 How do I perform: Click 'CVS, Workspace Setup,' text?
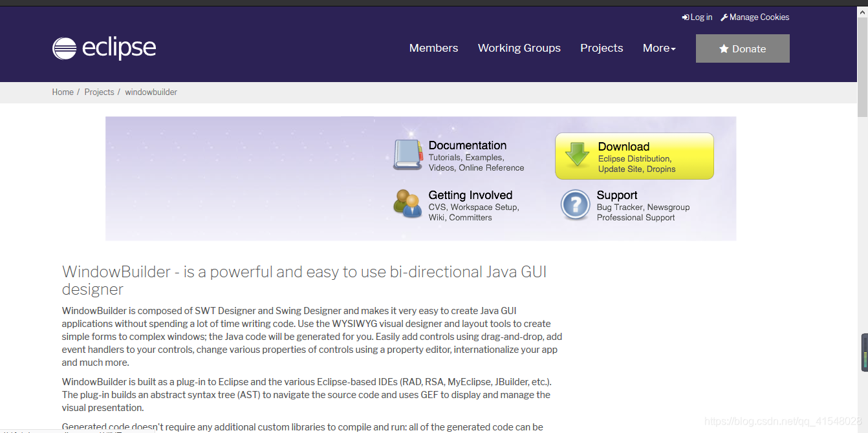(474, 207)
